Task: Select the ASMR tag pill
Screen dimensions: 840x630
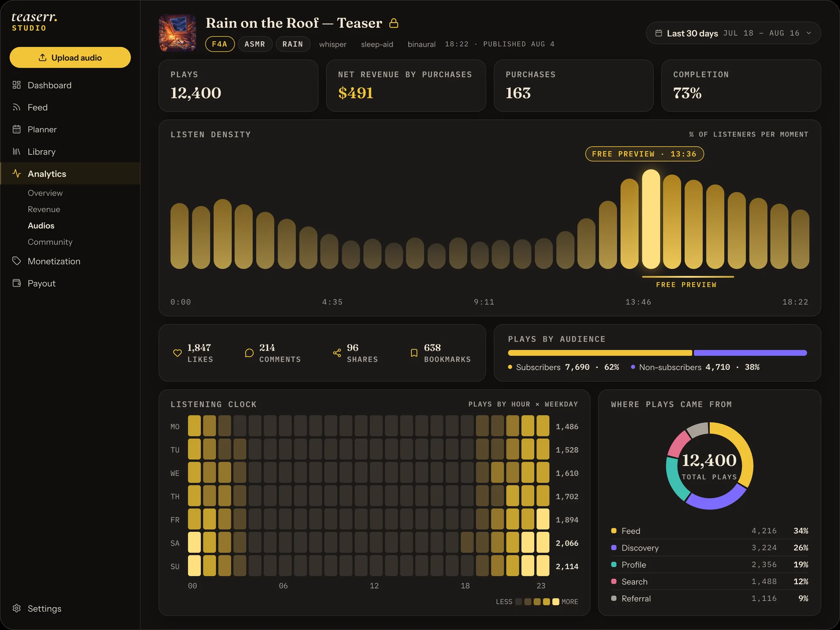Action: pyautogui.click(x=255, y=44)
